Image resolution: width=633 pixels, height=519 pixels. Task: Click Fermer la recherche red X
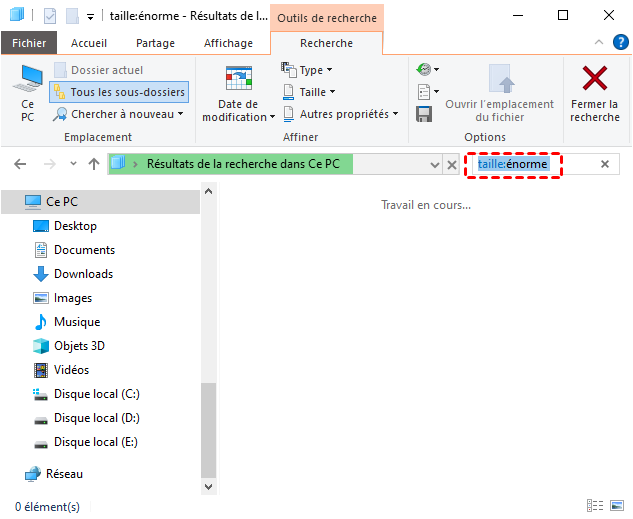point(595,93)
